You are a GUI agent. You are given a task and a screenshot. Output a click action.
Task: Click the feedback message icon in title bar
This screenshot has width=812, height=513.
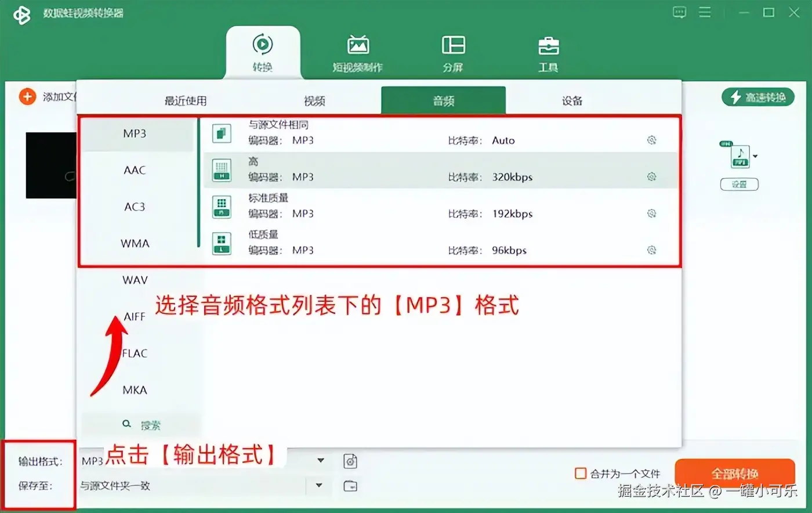(x=679, y=12)
